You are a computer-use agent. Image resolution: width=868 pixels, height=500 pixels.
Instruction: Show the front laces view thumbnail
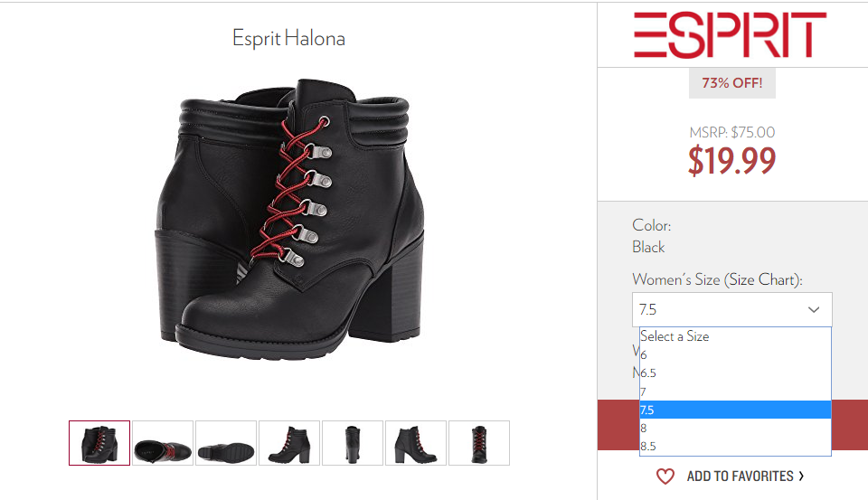(x=479, y=443)
